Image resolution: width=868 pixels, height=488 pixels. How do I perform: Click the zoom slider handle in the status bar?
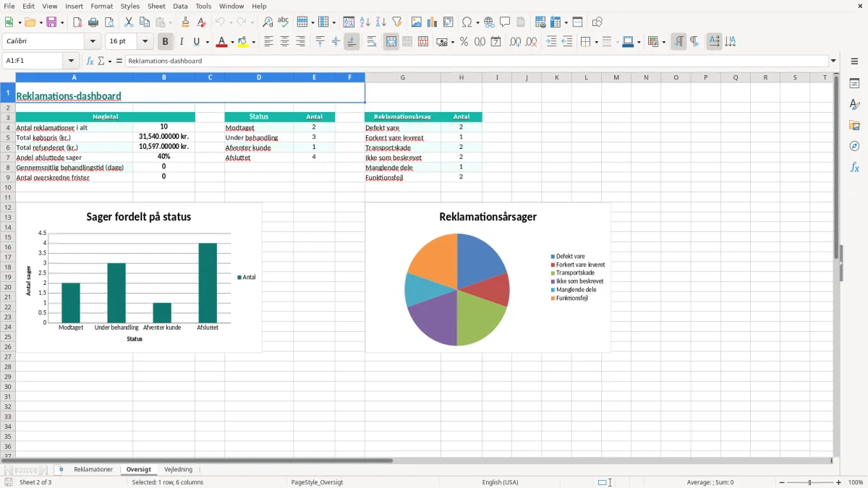tap(809, 482)
